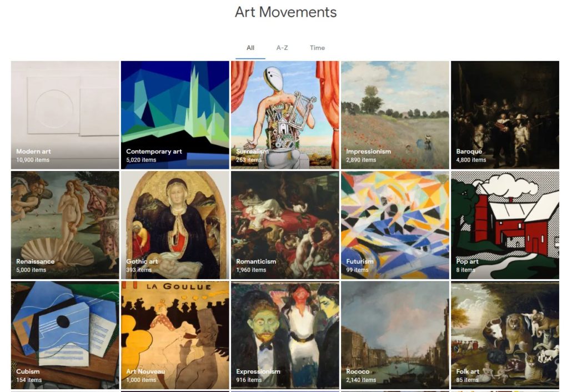Open the Expressionism movement tile
The width and height of the screenshot is (567, 392).
click(285, 335)
